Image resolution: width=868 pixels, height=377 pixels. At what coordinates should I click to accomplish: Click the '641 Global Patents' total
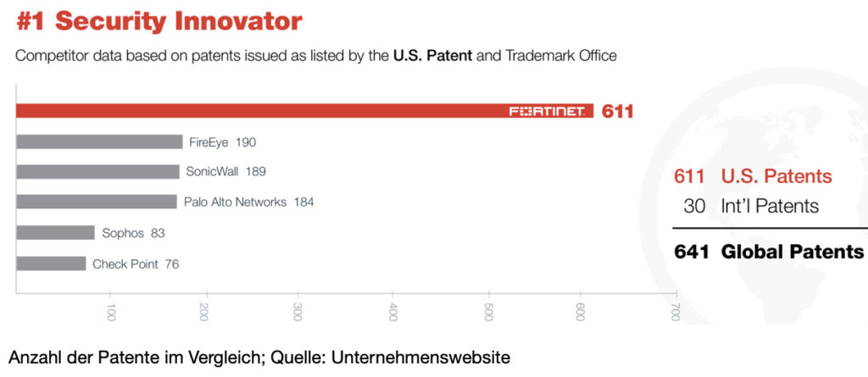click(x=768, y=252)
